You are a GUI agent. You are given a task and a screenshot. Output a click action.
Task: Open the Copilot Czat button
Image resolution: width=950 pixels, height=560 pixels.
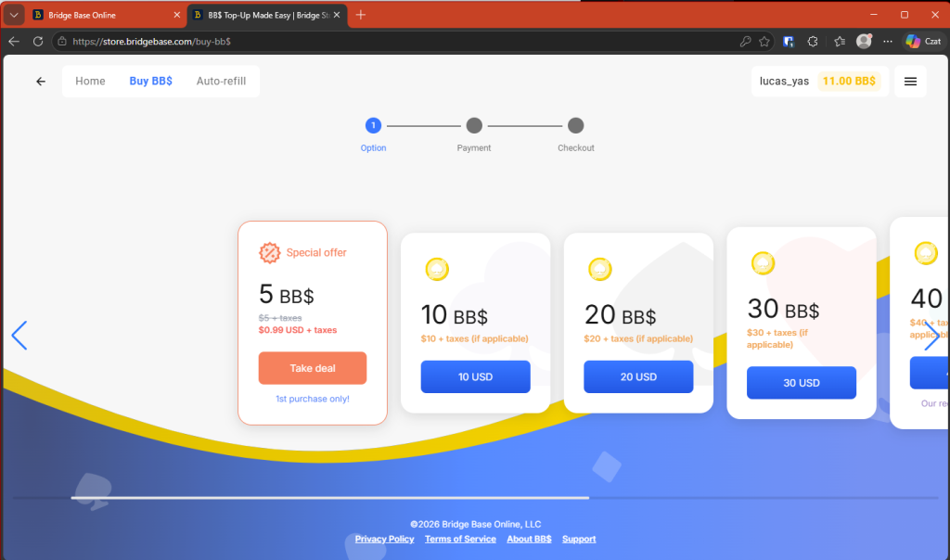pyautogui.click(x=922, y=42)
